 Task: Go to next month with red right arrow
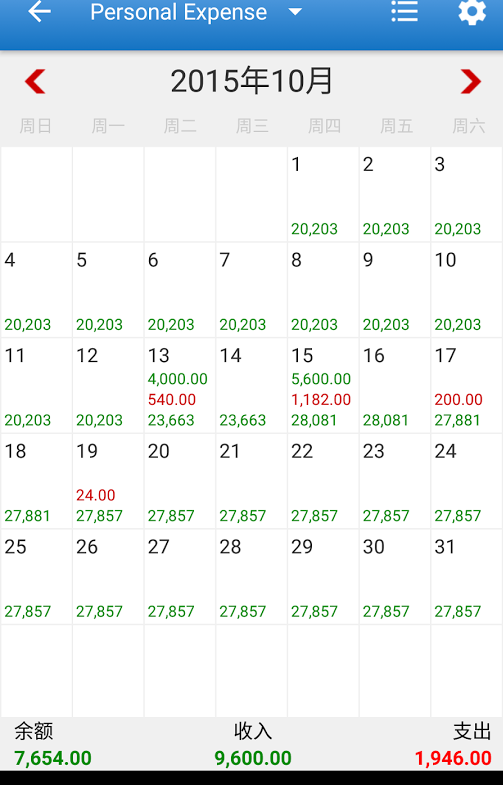click(470, 81)
